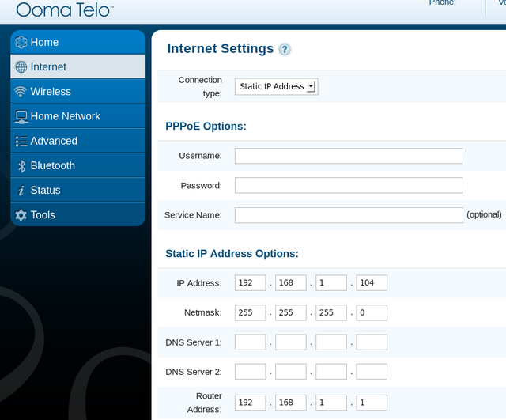
Task: Click IP Address fourth octet 104
Action: pyautogui.click(x=372, y=283)
